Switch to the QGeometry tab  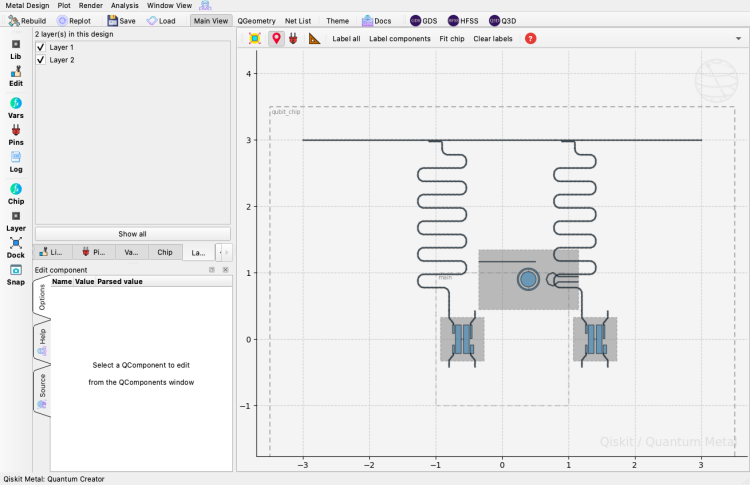pyautogui.click(x=256, y=21)
